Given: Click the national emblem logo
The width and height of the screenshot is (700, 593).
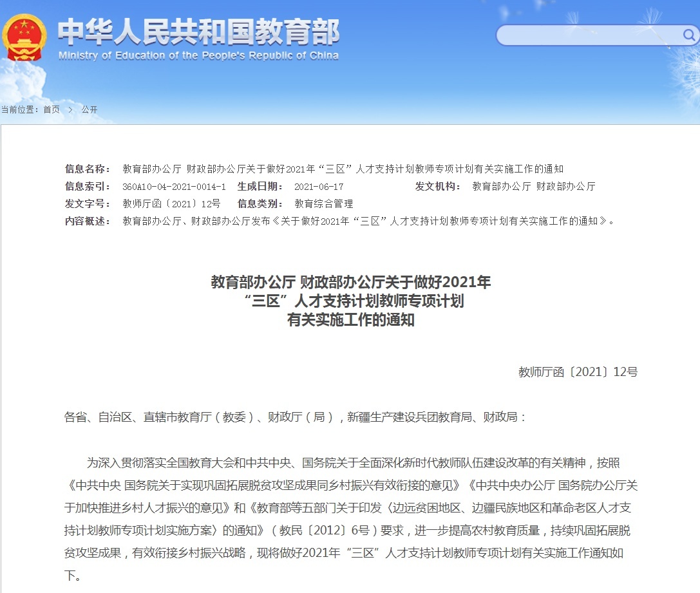Looking at the screenshot, I should pos(24,37).
